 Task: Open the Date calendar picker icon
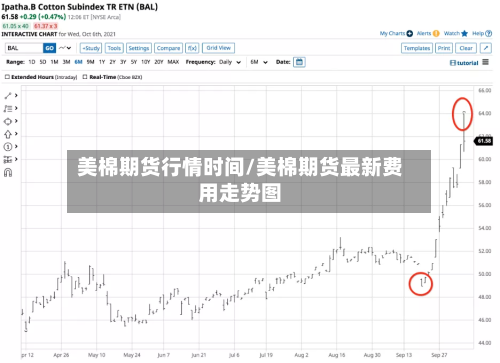point(299,62)
